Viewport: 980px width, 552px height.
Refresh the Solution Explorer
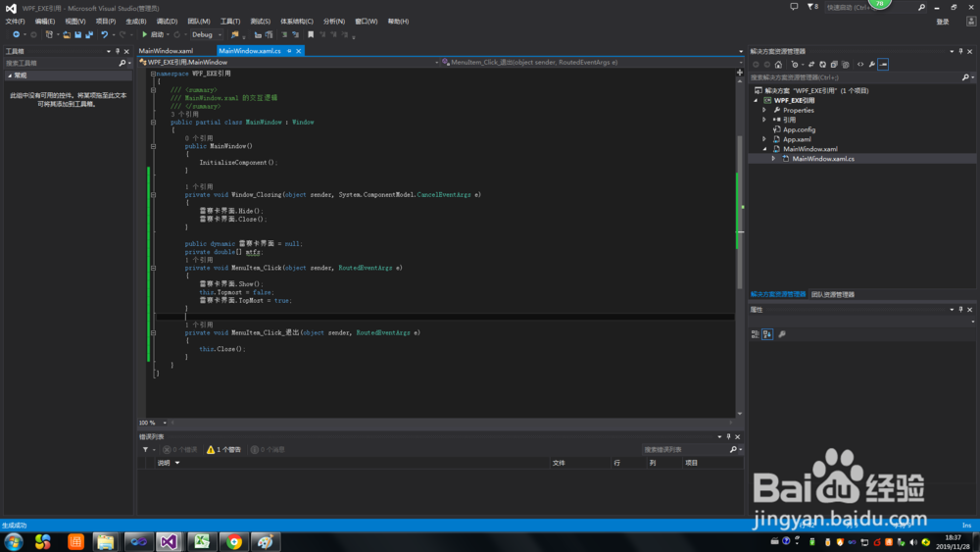(x=822, y=65)
